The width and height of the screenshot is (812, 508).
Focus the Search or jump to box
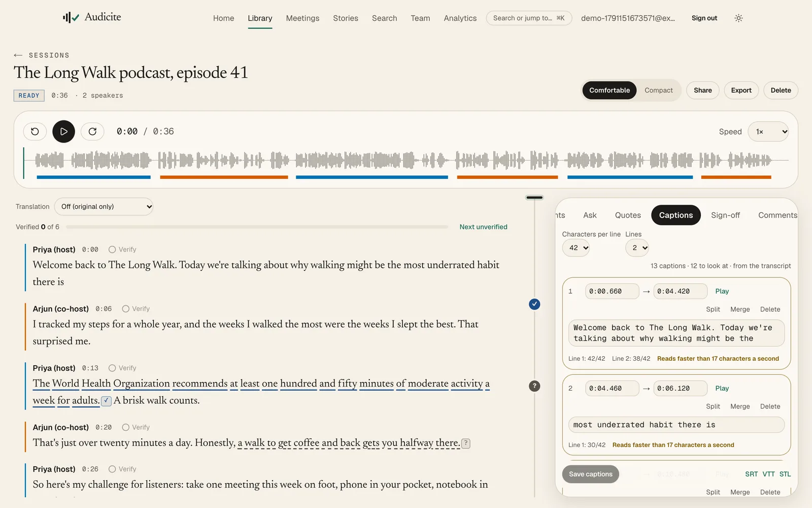coord(529,18)
